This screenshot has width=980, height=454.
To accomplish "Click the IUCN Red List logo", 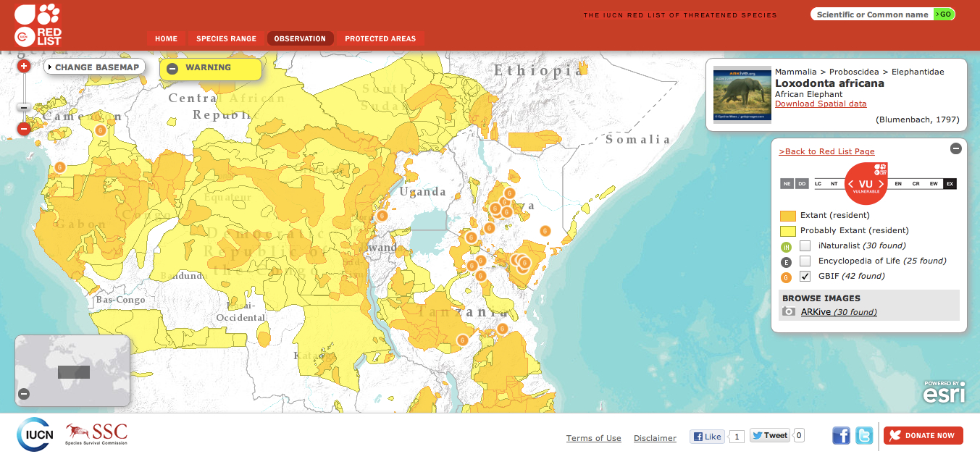I will pyautogui.click(x=38, y=25).
